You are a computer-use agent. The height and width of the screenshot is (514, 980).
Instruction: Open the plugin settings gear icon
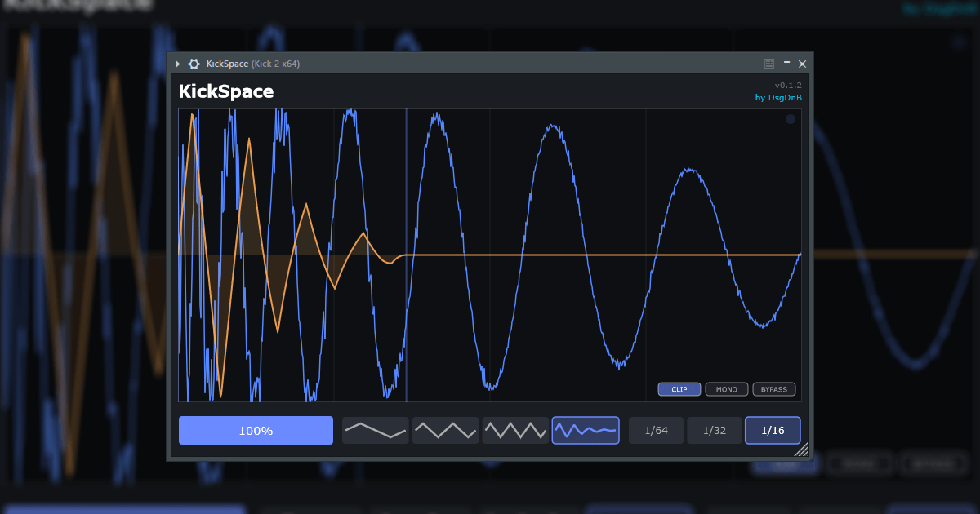(194, 63)
